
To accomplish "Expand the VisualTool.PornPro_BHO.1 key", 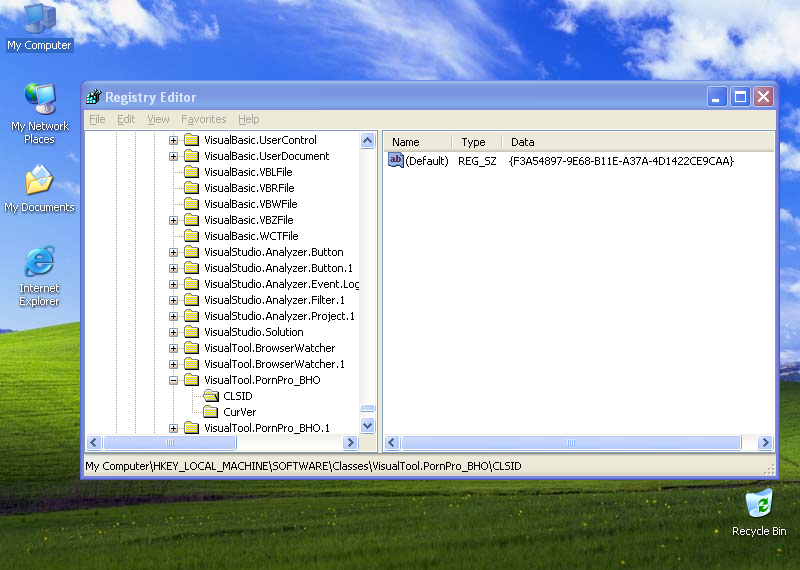I will point(173,428).
